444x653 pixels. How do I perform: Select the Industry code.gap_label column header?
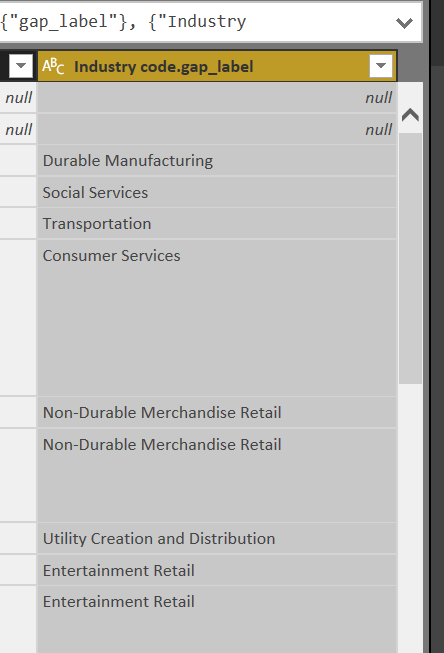point(217,66)
